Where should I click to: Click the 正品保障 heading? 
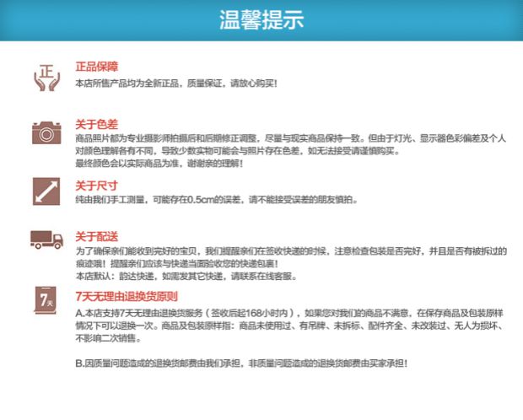[97, 67]
